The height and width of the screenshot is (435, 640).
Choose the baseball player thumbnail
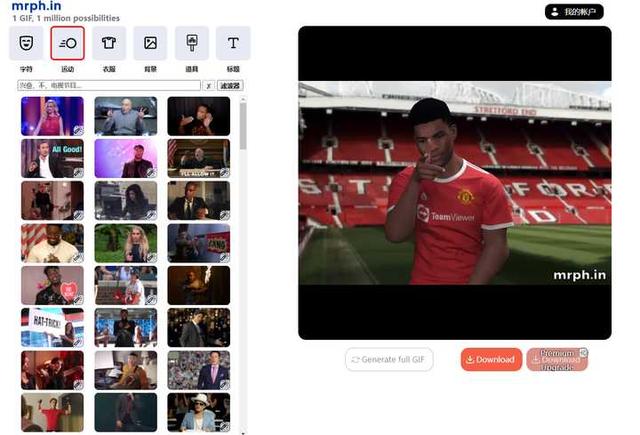[126, 286]
